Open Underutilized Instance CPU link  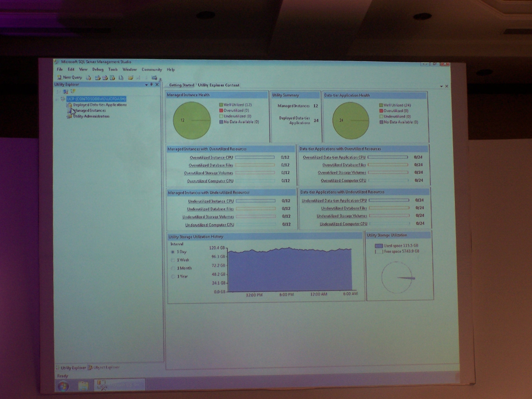(211, 201)
